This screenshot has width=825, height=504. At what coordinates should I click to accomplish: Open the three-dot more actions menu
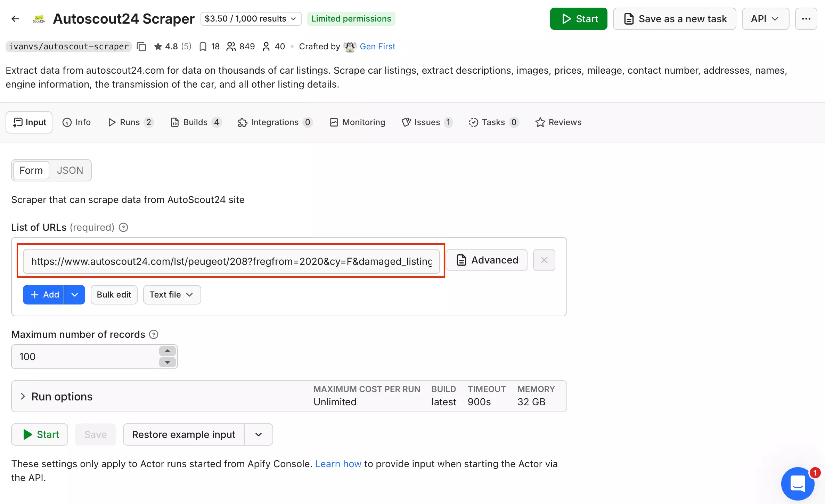pyautogui.click(x=806, y=19)
